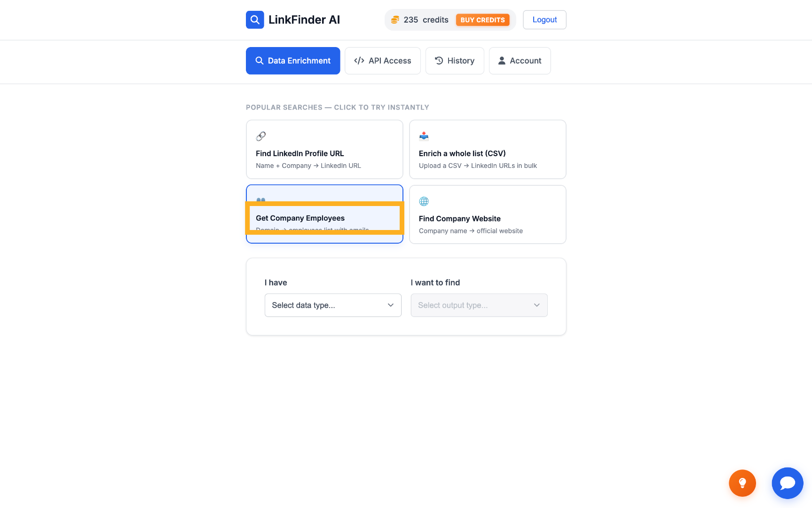The height and width of the screenshot is (508, 812).
Task: Select the Find LinkedIn Profile URL card
Action: coord(324,149)
